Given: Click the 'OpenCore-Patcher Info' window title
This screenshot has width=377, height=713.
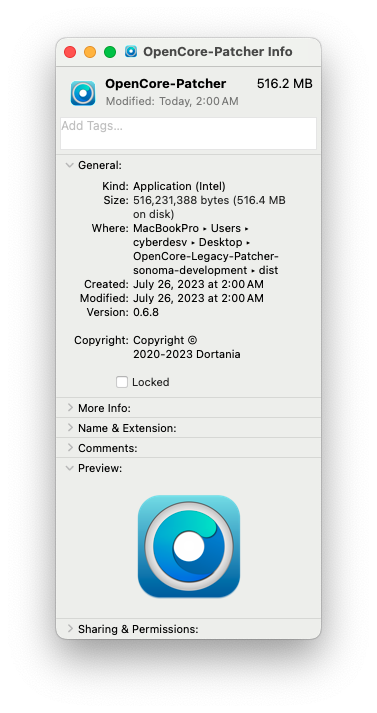Looking at the screenshot, I should (218, 52).
